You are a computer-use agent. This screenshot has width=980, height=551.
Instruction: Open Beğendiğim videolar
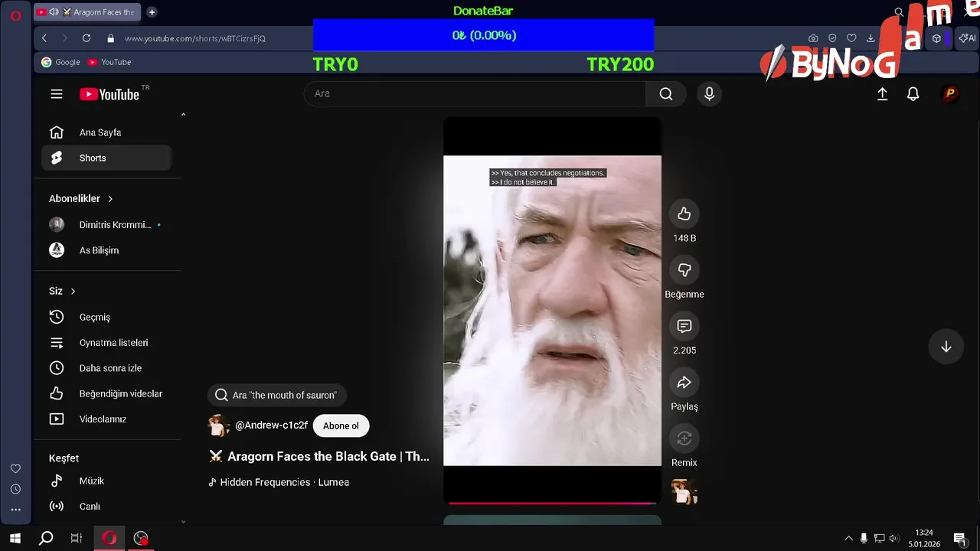coord(106,393)
